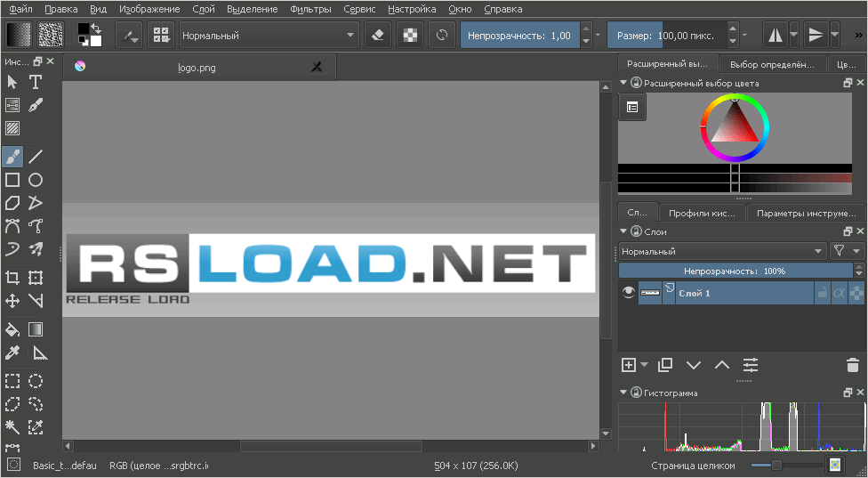Open Выбор определён... color tab
This screenshot has height=478, width=868.
(x=772, y=64)
